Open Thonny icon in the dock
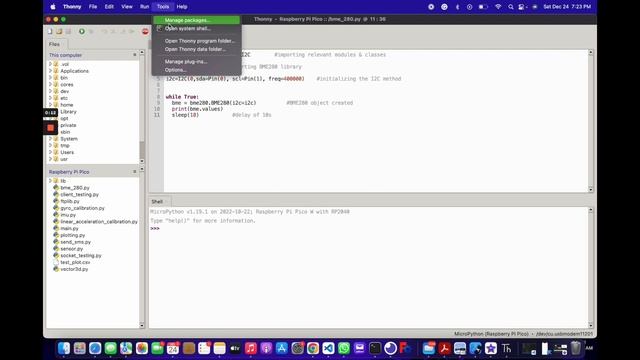The width and height of the screenshot is (640, 360). pos(506,348)
